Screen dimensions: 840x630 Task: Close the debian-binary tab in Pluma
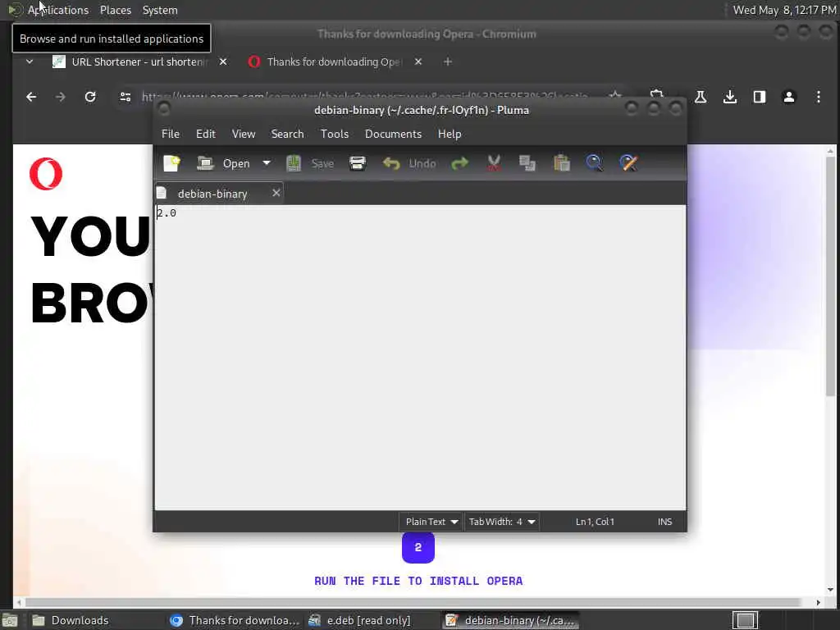pyautogui.click(x=276, y=193)
